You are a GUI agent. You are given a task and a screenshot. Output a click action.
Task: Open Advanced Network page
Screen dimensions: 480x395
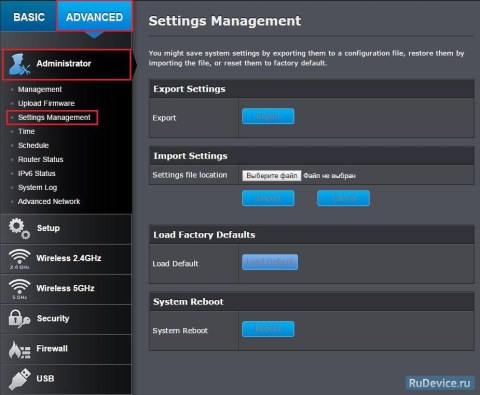point(49,201)
